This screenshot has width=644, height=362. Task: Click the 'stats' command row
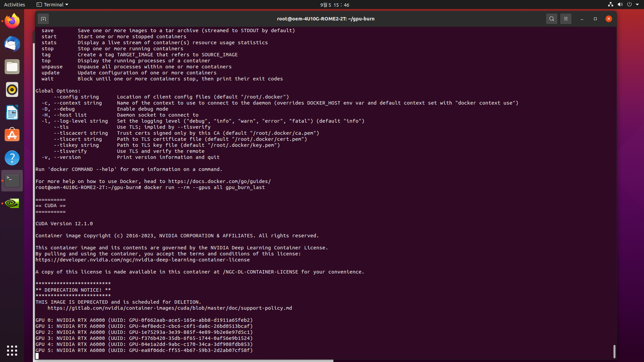pyautogui.click(x=155, y=43)
